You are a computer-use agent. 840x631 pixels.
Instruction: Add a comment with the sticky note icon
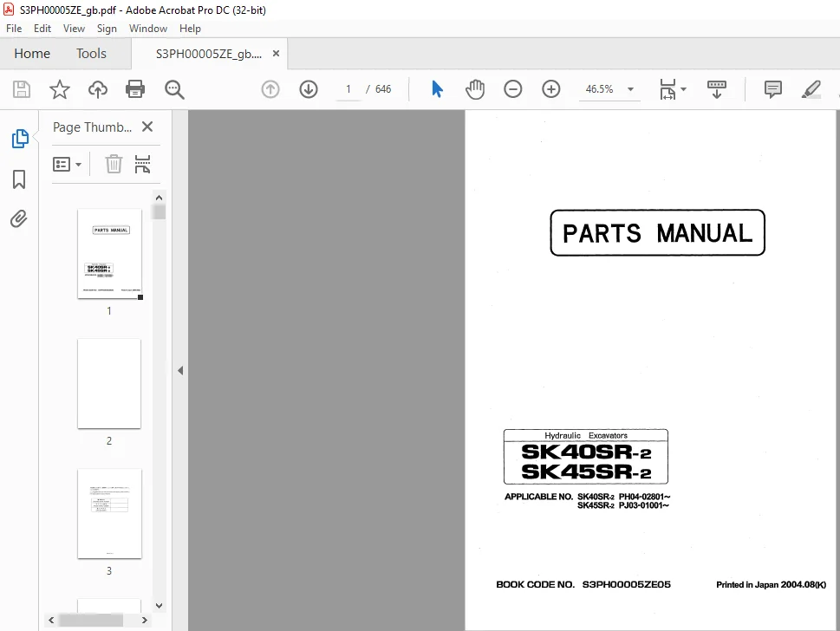click(x=772, y=89)
